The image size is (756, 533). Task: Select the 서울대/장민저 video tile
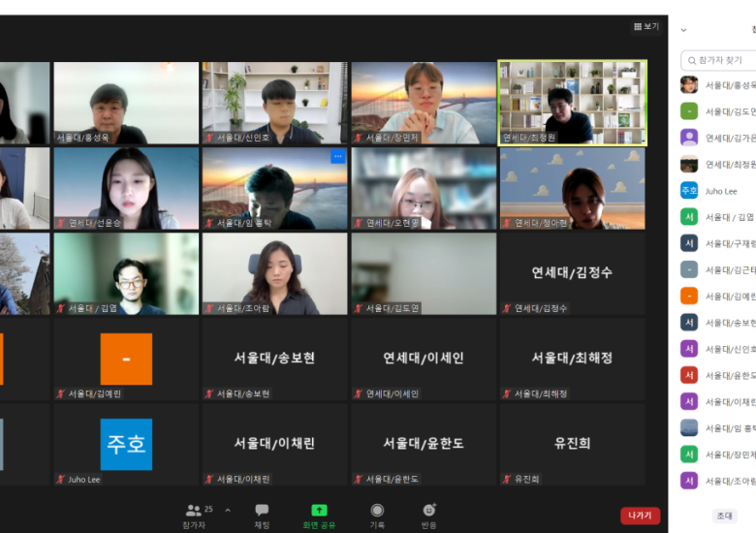(424, 103)
